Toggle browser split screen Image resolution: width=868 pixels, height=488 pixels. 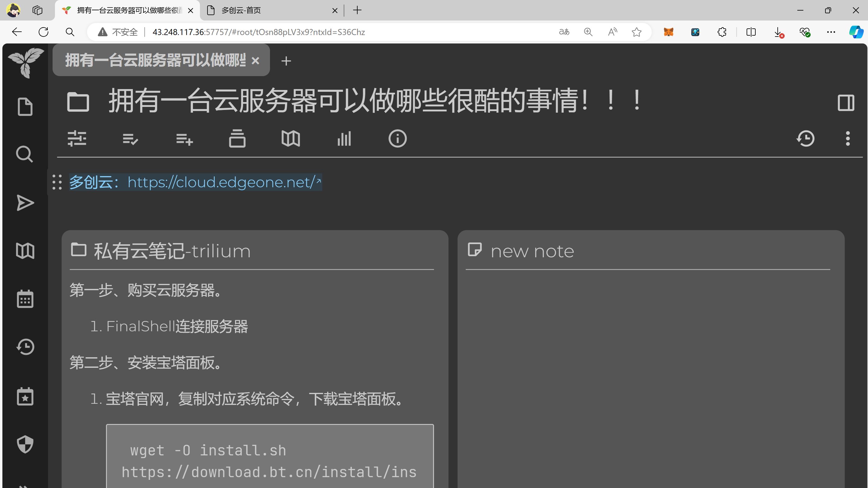751,32
